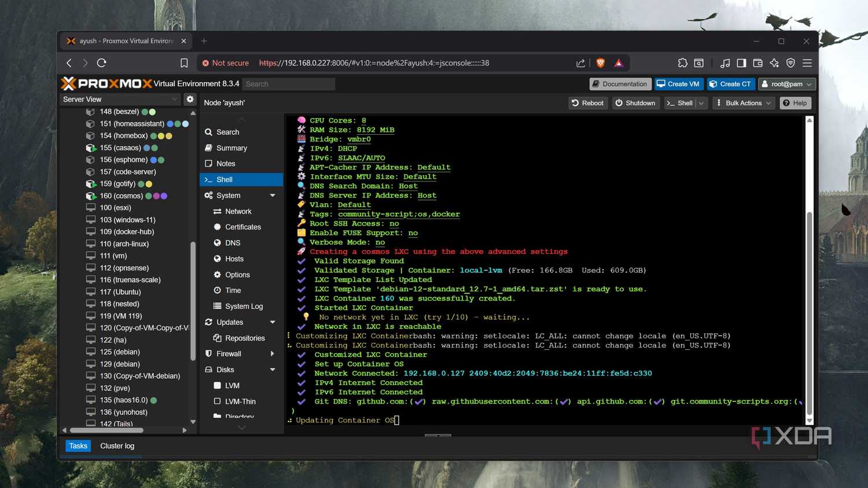The width and height of the screenshot is (868, 488).
Task: Switch to the Tasks tab
Action: click(78, 446)
